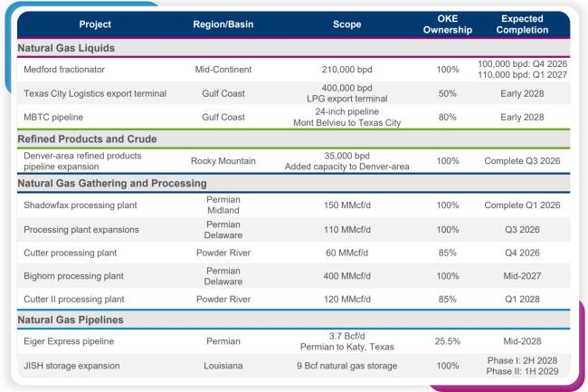Viewport: 588px width, 392px height.
Task: Click the Region/Basin column header
Action: pos(223,24)
